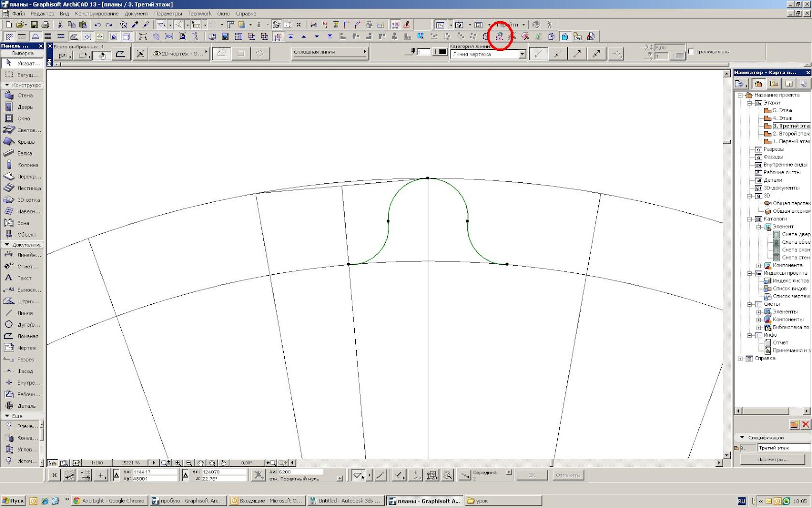812x508 pixels.
Task: Click the black pen color swatch
Action: point(443,51)
